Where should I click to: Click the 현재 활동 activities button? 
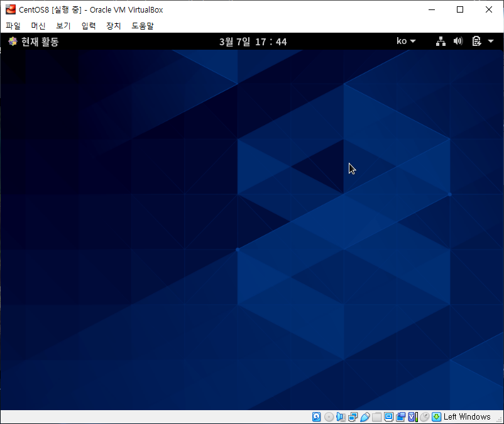[33, 42]
